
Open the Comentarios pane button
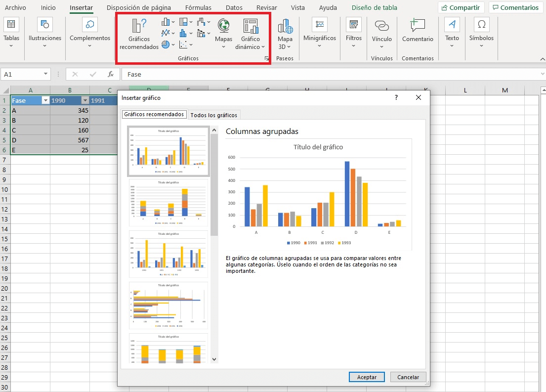516,7
